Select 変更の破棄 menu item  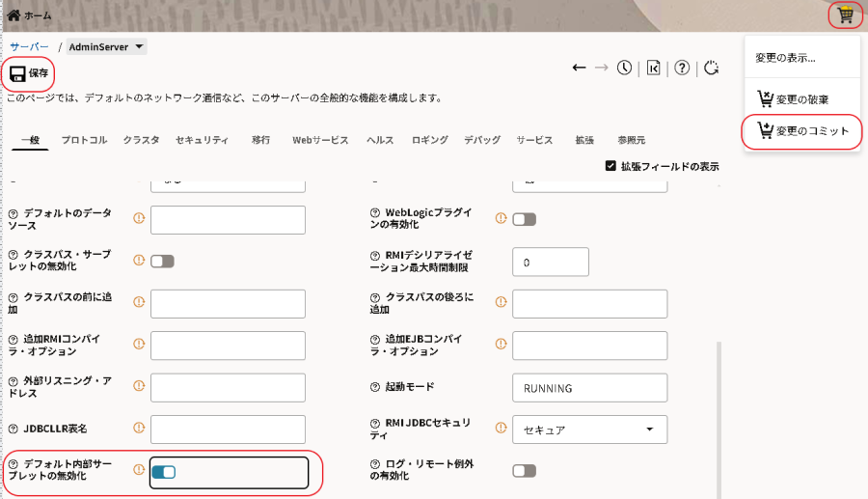(x=801, y=99)
